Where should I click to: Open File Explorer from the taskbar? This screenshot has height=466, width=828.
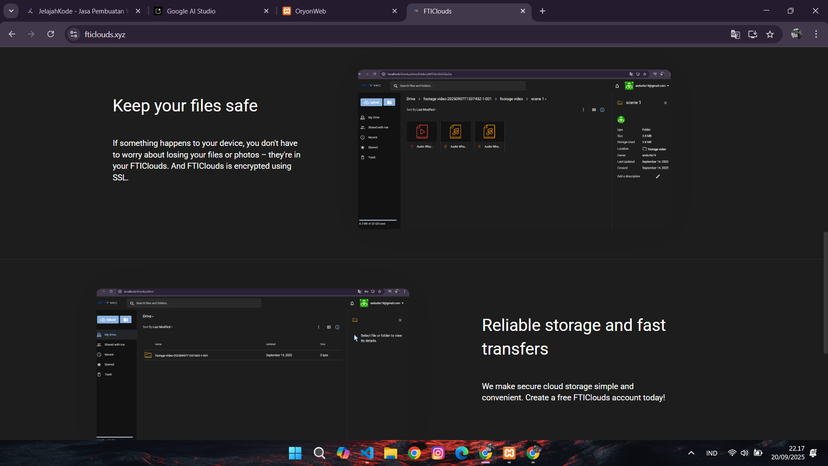point(391,453)
